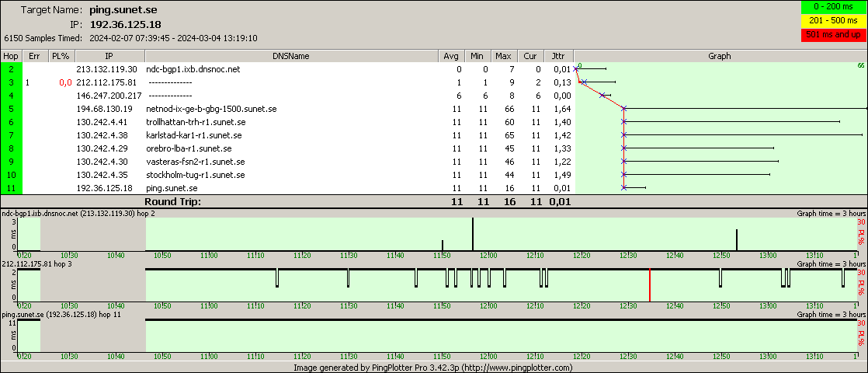The image size is (868, 373).
Task: Select the DNSName column header
Action: [290, 56]
